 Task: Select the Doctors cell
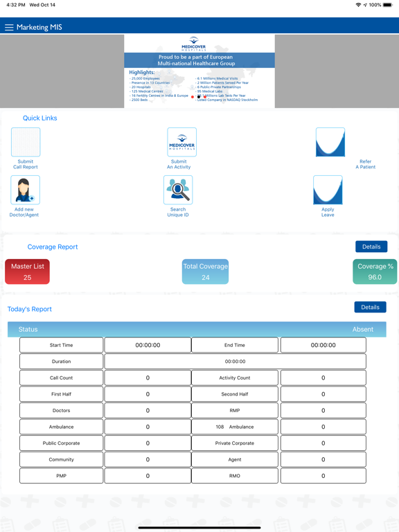tap(62, 410)
